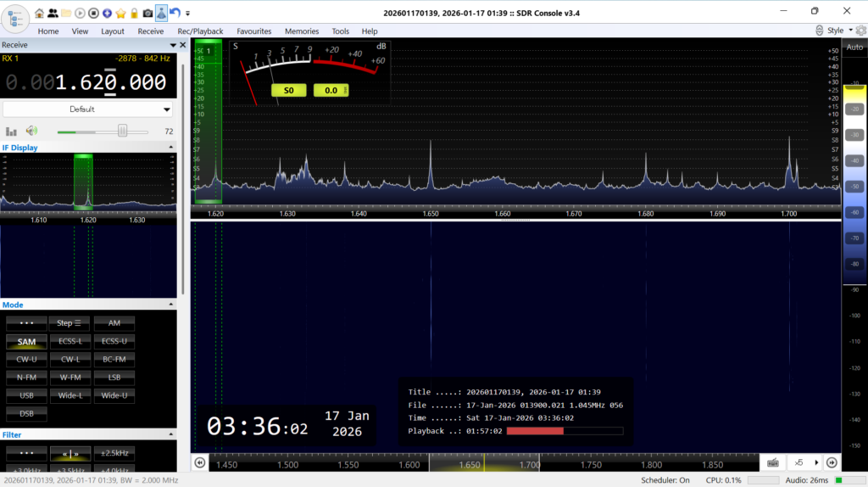Select the ±2.5kHz filter bandwidth
Viewport: 868px width, 487px height.
click(114, 452)
